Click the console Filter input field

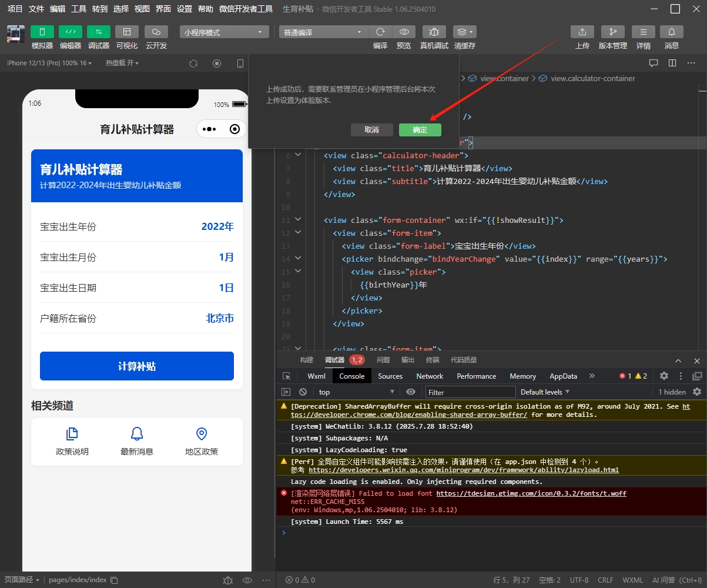[470, 392]
